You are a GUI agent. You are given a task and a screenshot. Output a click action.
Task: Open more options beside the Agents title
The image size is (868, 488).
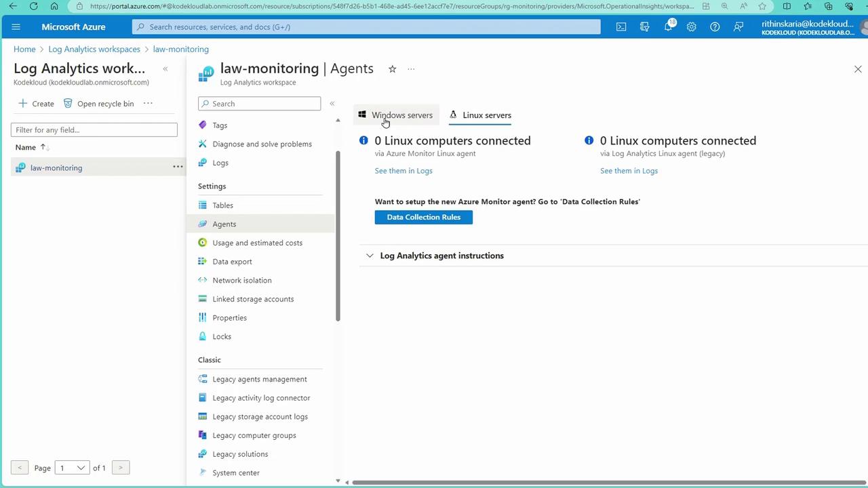[411, 69]
